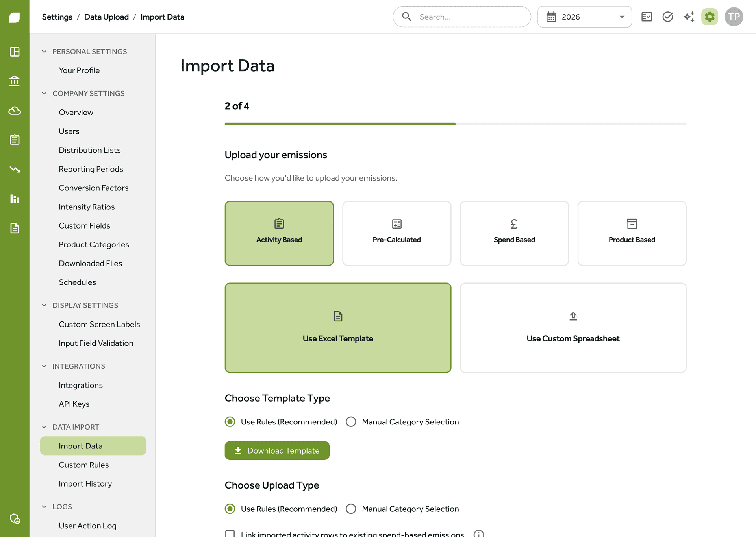Click the app logo in the sidebar

click(x=15, y=17)
